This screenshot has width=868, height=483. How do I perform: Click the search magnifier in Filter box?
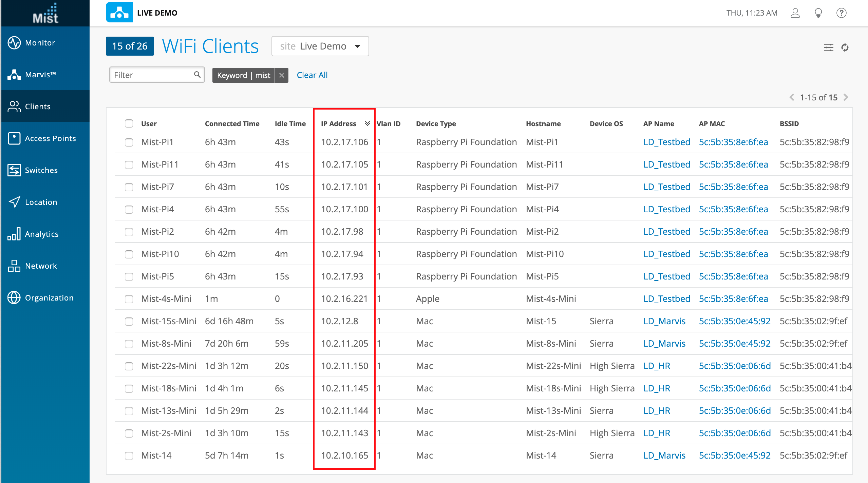pos(197,75)
